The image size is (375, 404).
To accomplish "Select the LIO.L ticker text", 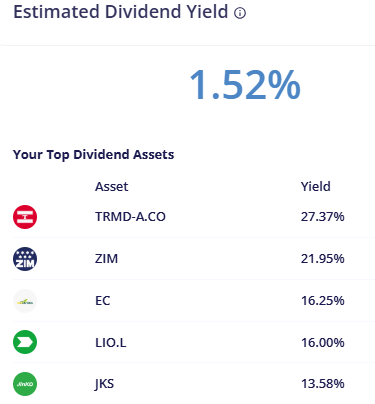I will (111, 343).
